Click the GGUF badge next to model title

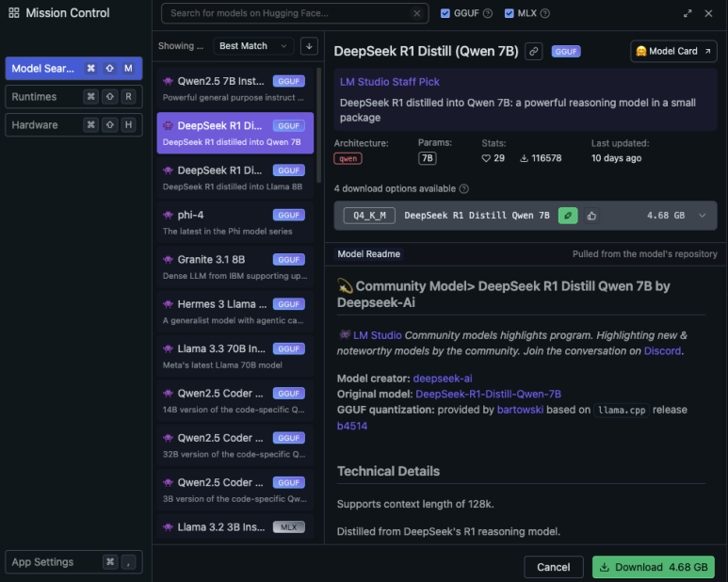(x=566, y=52)
